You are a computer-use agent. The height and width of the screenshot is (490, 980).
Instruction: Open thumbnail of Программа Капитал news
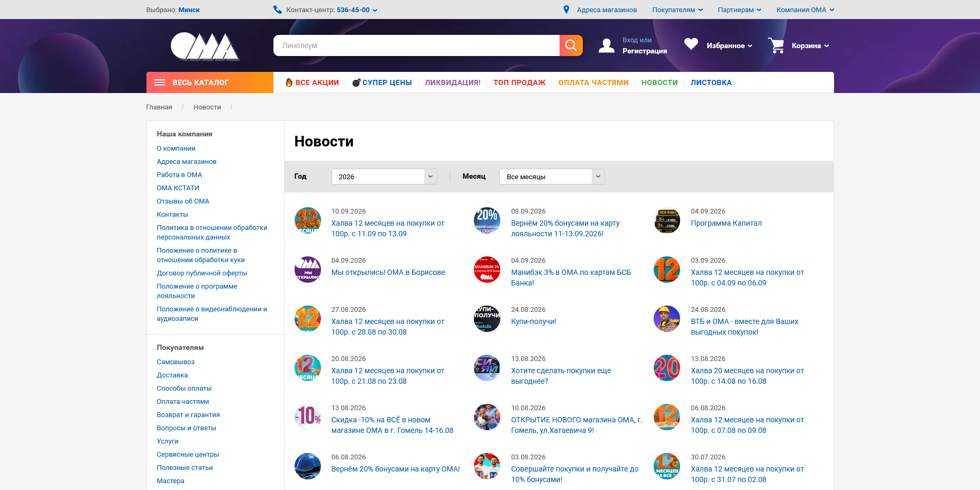667,220
